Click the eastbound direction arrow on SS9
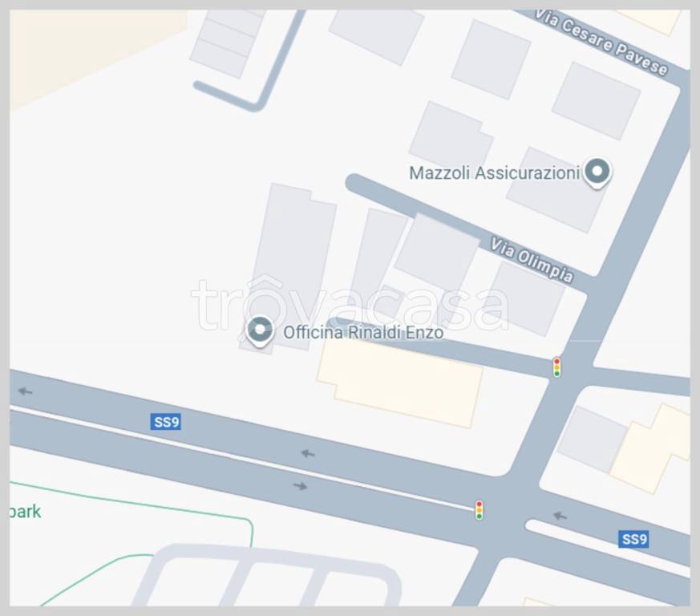 301,485
